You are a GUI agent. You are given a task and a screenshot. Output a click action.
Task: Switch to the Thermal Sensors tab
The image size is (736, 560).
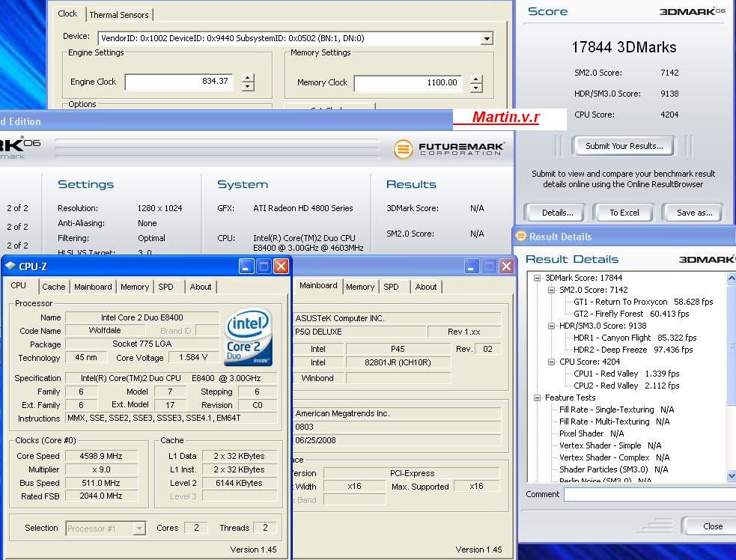(119, 15)
